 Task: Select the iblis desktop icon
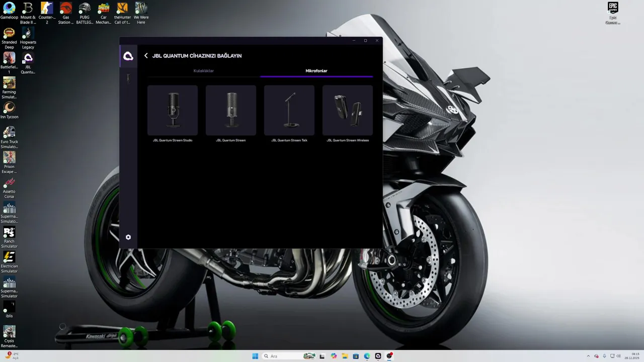tap(9, 310)
